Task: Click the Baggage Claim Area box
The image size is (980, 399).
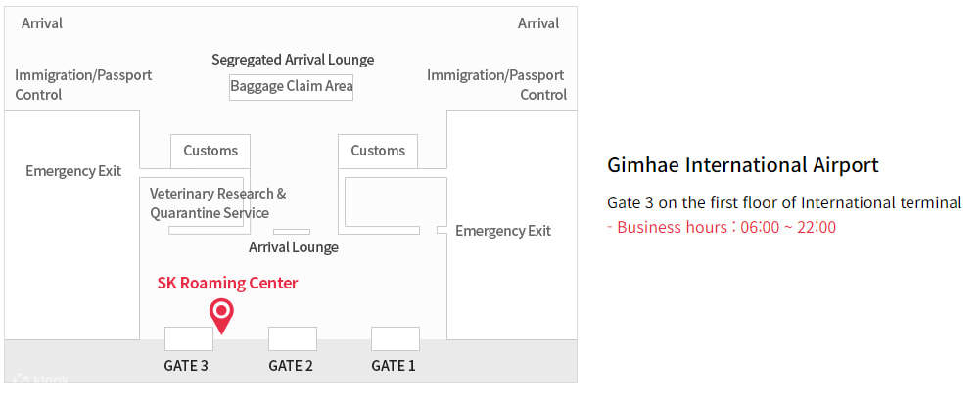Action: click(x=292, y=86)
